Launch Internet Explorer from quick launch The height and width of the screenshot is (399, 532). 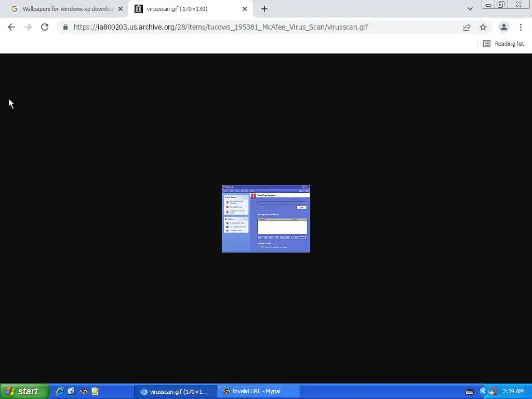60,392
